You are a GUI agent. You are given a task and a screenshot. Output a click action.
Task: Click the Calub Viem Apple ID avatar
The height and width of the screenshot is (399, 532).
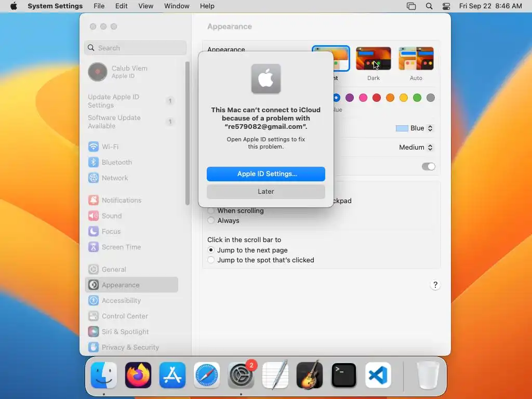coord(97,72)
